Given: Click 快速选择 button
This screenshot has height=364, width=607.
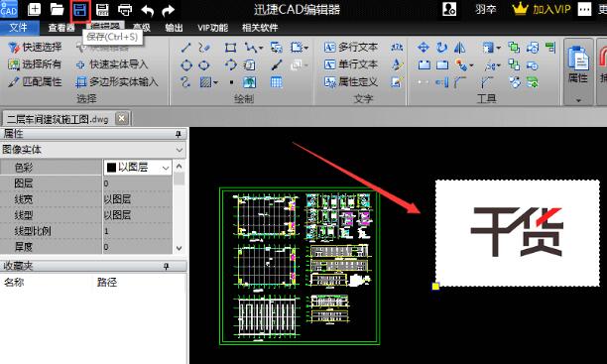Looking at the screenshot, I should pos(35,48).
